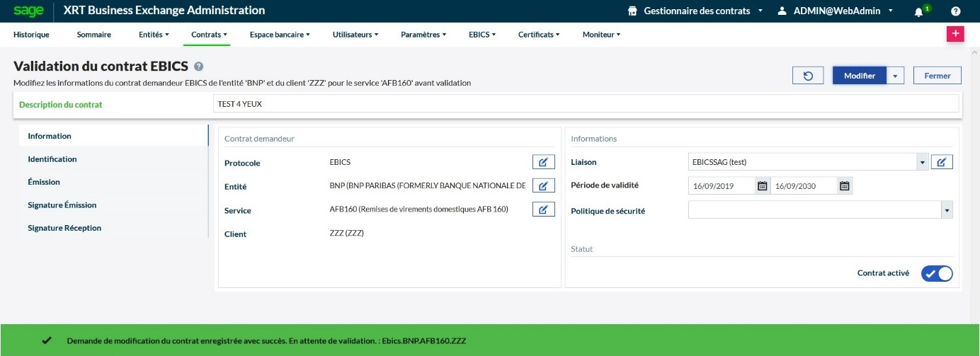Open the validity end date calendar picker
Viewport: 980px width, 356px height.
[844, 186]
